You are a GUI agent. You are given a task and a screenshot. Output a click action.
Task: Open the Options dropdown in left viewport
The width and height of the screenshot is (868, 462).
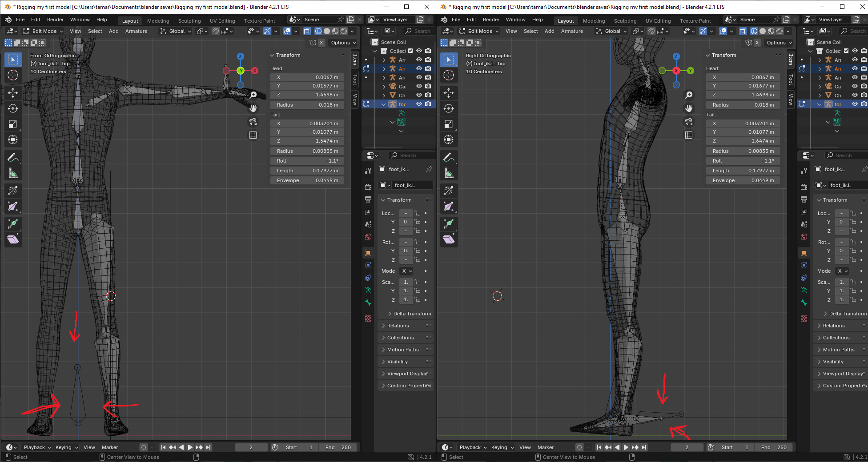[x=343, y=43]
